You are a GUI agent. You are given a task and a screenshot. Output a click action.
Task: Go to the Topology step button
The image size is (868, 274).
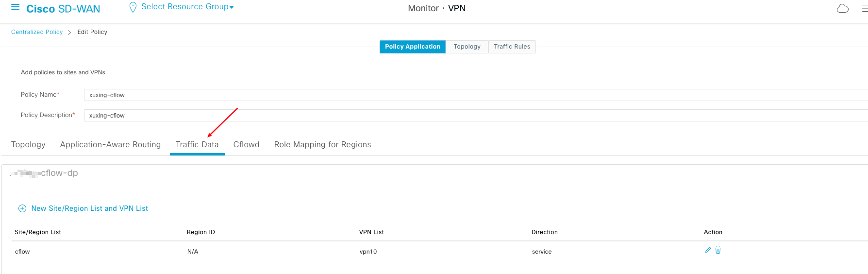pyautogui.click(x=467, y=47)
